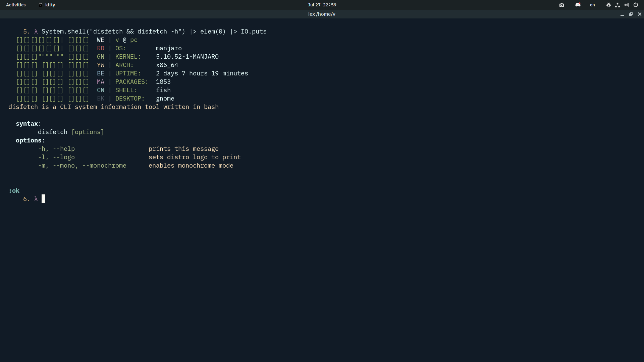
Task: Open the kitty application menu
Action: [x=50, y=5]
